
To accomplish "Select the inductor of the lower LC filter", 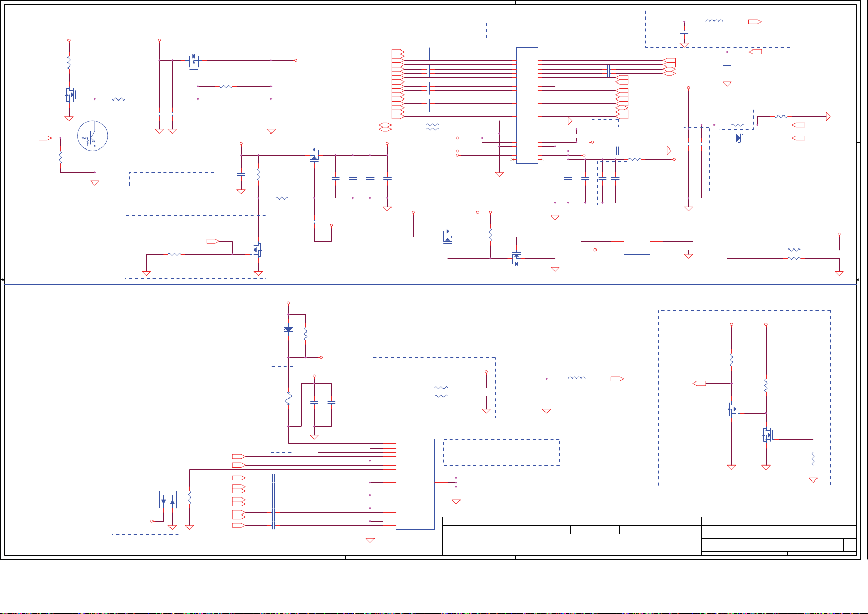I will coord(576,378).
